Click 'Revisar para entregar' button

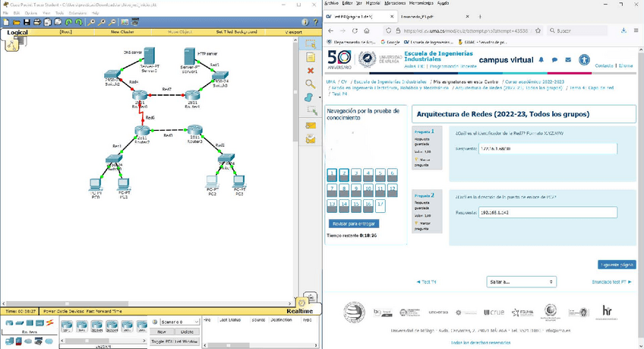(x=353, y=224)
